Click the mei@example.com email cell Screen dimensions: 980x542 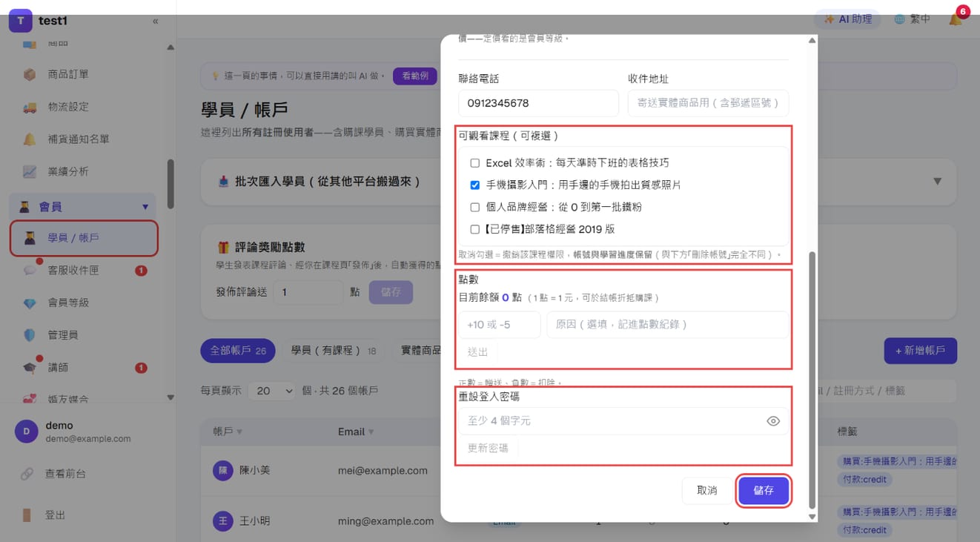click(x=383, y=470)
